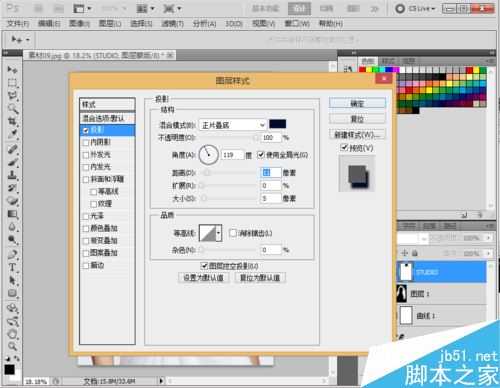Select the Rectangular Marquee tool
The width and height of the screenshot is (500, 388).
[12, 83]
